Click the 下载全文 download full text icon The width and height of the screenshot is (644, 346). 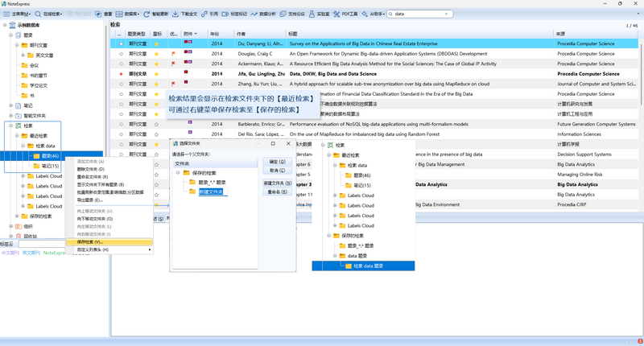tap(175, 14)
